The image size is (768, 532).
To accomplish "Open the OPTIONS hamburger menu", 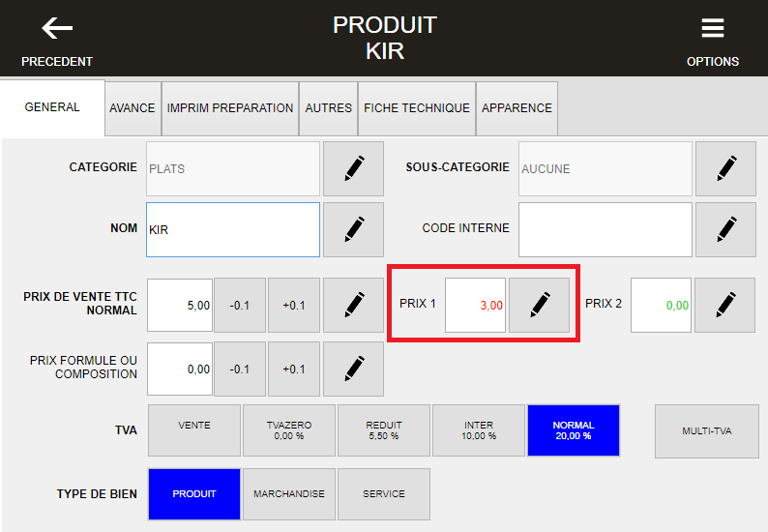I will [x=712, y=42].
